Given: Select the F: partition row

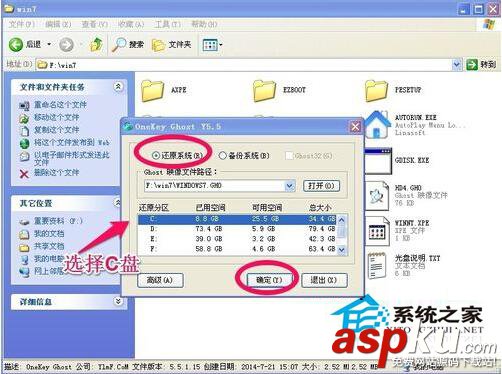Looking at the screenshot, I should (238, 249).
